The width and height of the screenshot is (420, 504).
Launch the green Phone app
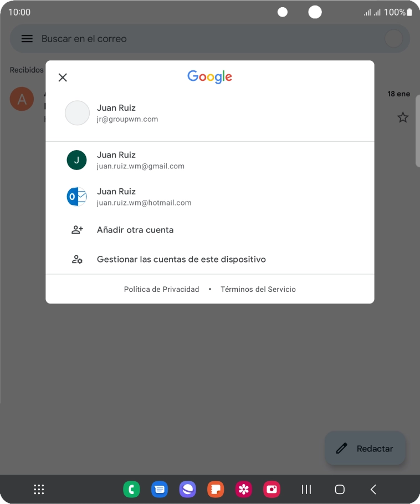tap(131, 489)
